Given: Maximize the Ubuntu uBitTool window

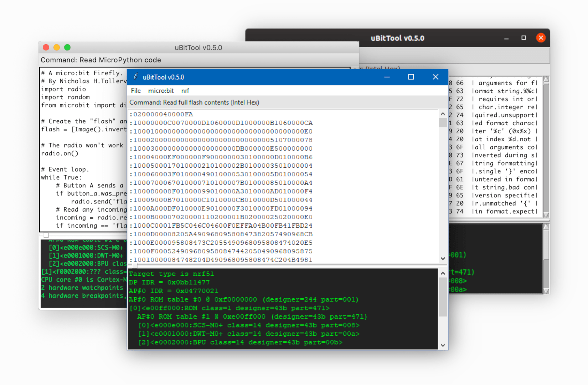Looking at the screenshot, I should [x=523, y=38].
